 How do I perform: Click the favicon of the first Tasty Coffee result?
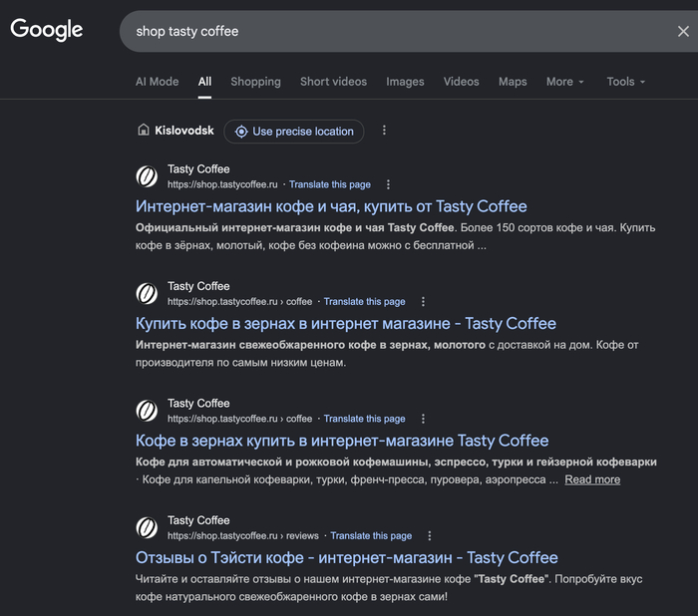click(x=147, y=176)
